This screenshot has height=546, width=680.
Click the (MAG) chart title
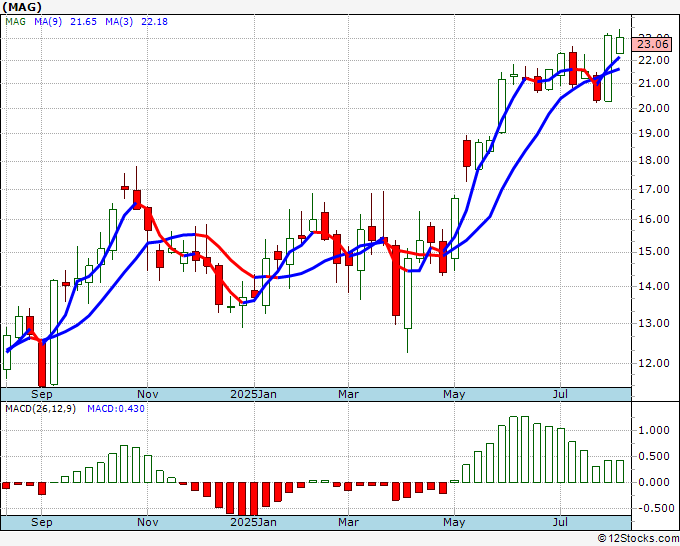click(22, 7)
